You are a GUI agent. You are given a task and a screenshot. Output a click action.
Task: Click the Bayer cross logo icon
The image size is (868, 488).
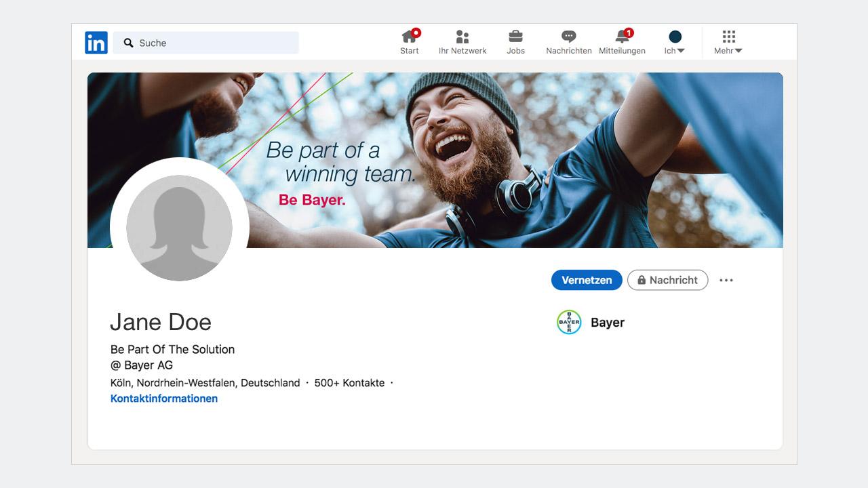point(569,322)
